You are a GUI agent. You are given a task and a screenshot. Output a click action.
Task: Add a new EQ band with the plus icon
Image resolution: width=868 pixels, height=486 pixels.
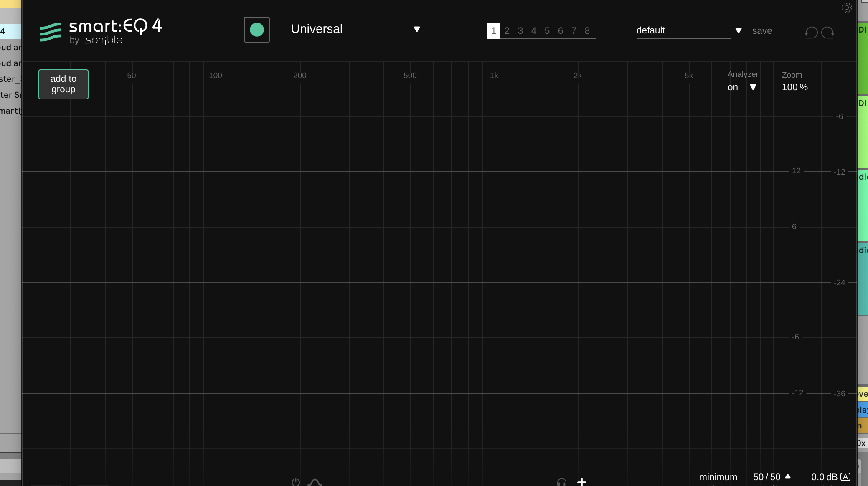tap(581, 481)
